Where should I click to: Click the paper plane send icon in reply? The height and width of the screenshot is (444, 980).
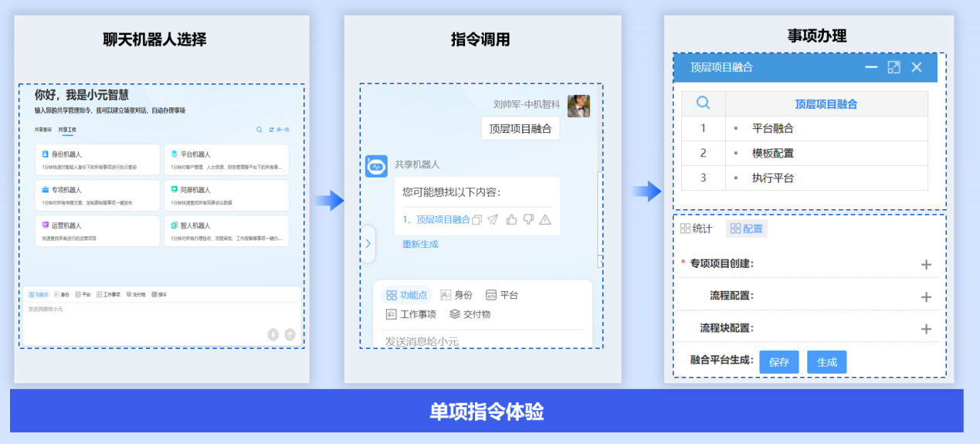[493, 220]
